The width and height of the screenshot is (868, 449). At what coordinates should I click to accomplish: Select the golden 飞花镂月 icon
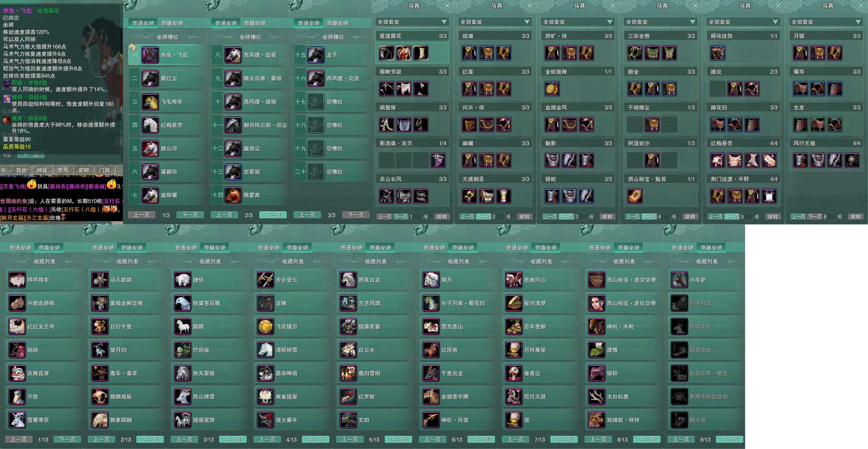coord(265,327)
